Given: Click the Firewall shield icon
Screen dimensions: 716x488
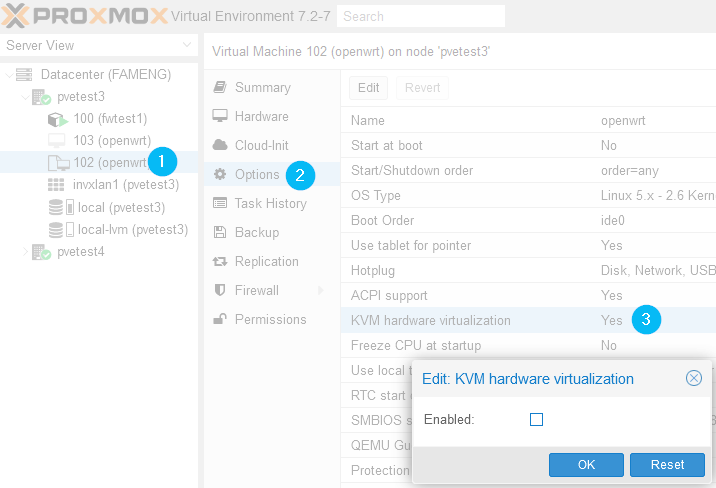Looking at the screenshot, I should click(220, 290).
